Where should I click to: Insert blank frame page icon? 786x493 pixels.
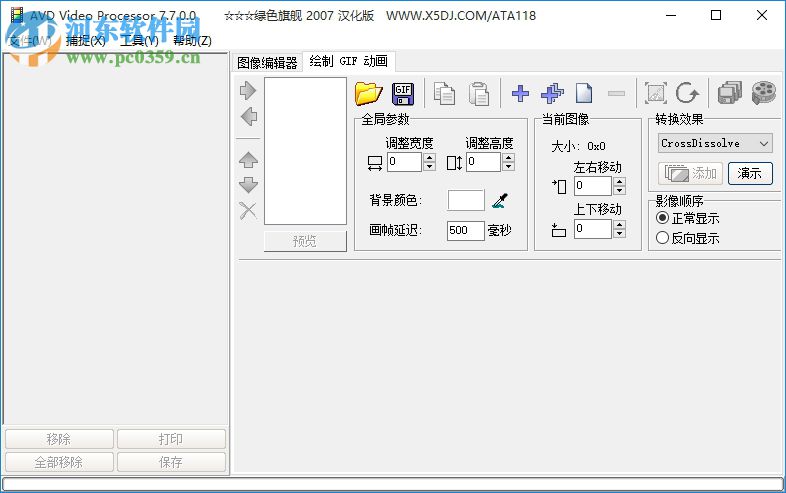pos(584,93)
